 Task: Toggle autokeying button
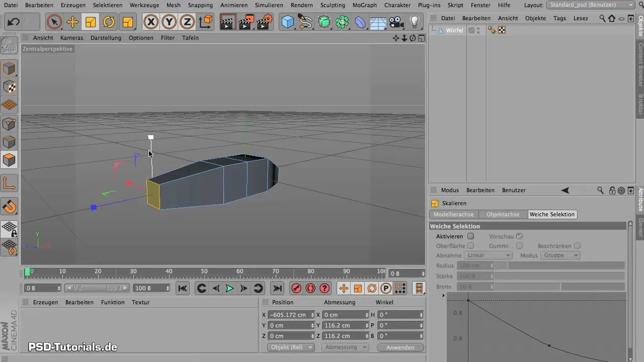(310, 288)
